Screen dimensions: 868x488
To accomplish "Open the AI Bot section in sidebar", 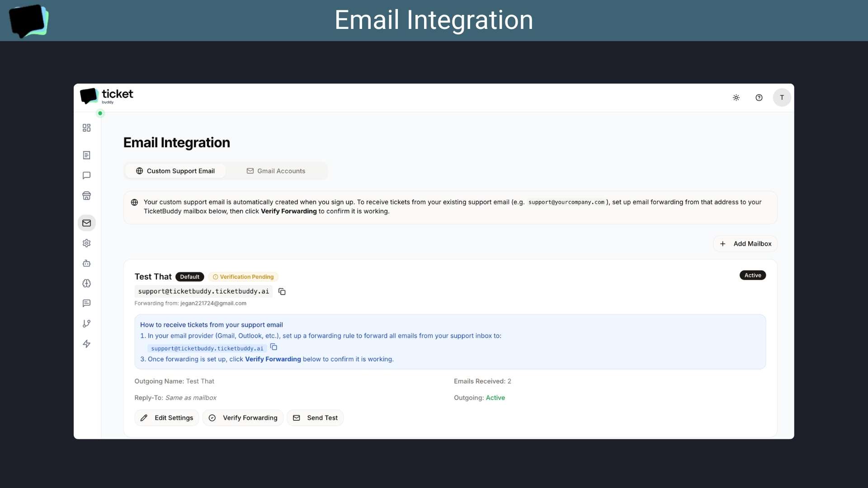I will pos(86,263).
